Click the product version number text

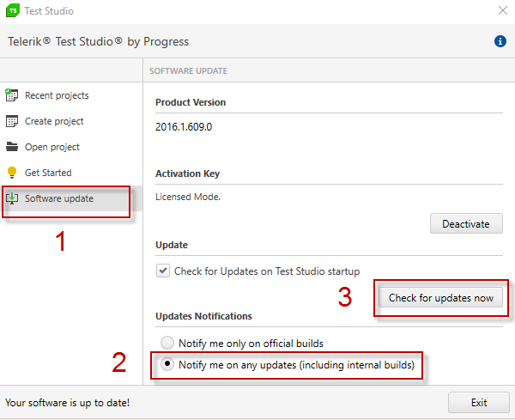point(183,126)
